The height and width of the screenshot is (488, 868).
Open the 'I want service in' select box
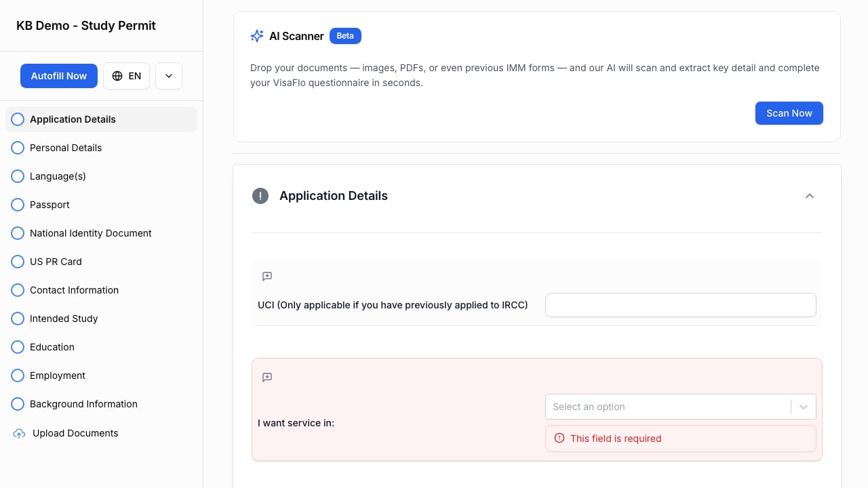(680, 407)
